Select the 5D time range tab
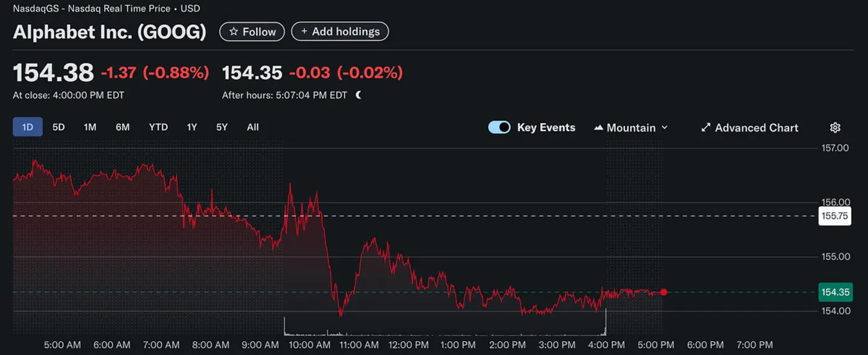The width and height of the screenshot is (868, 355). [58, 127]
